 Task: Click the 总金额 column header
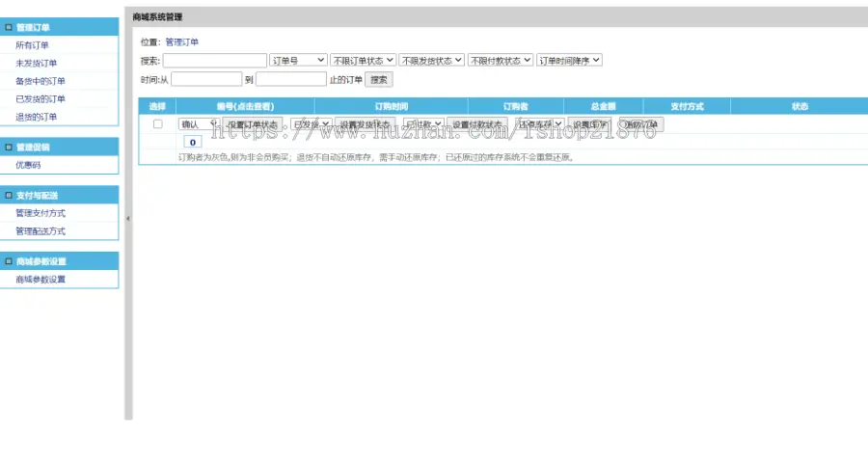604,106
